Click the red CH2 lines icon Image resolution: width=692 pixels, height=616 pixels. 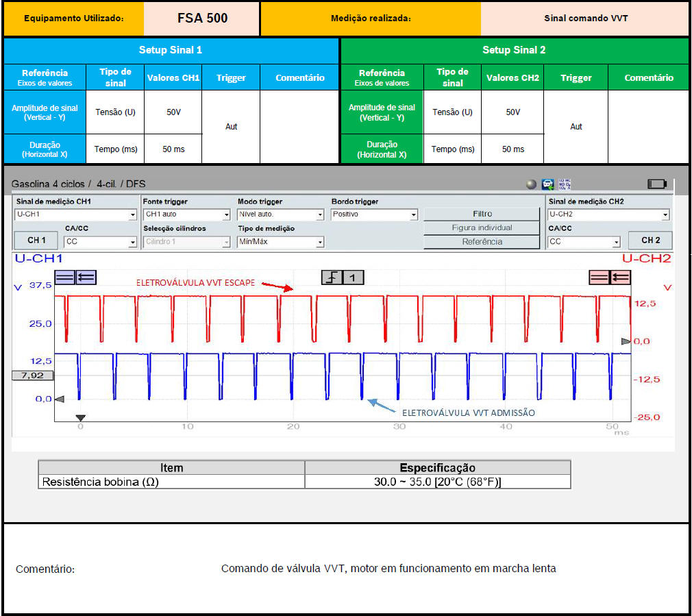600,277
